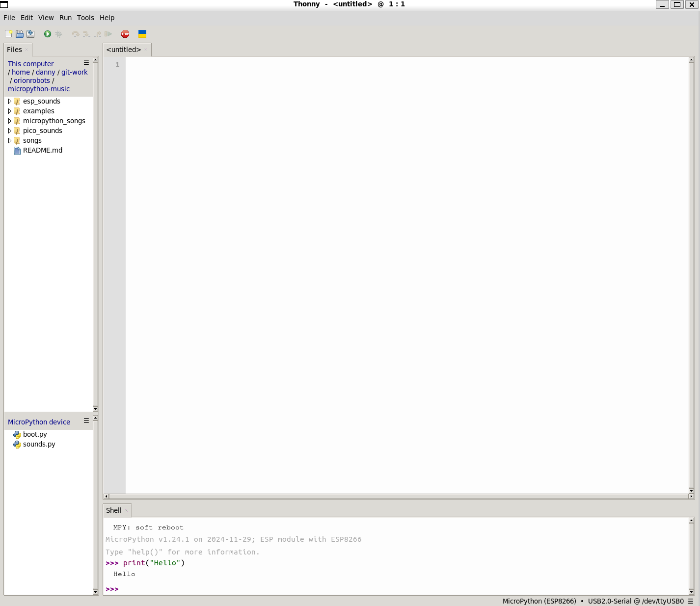
Task: Click the editor horizontal scrollbar
Action: pos(398,497)
